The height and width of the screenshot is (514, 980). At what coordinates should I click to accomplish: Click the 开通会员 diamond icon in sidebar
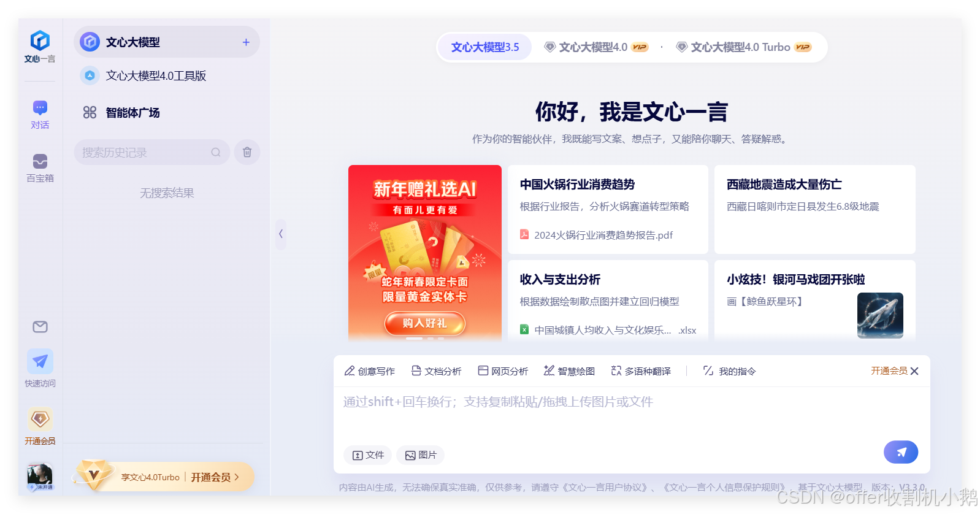[x=40, y=420]
